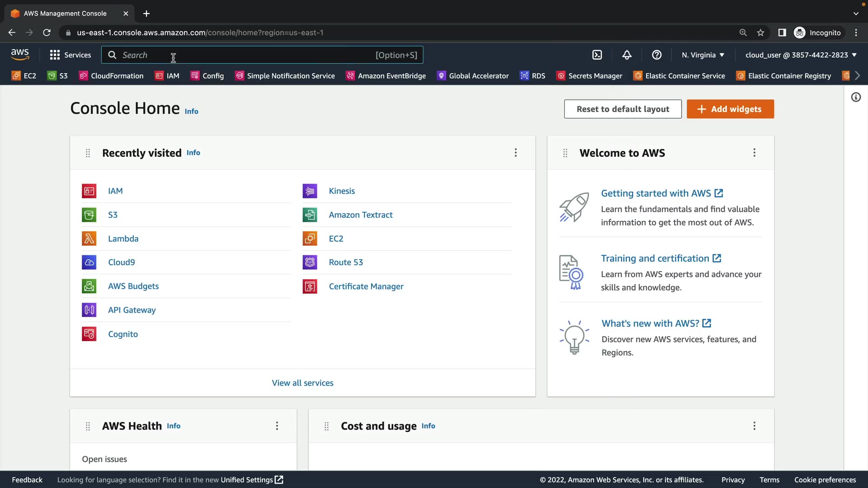Click Reset to default layout button
The image size is (868, 488).
[x=623, y=109]
